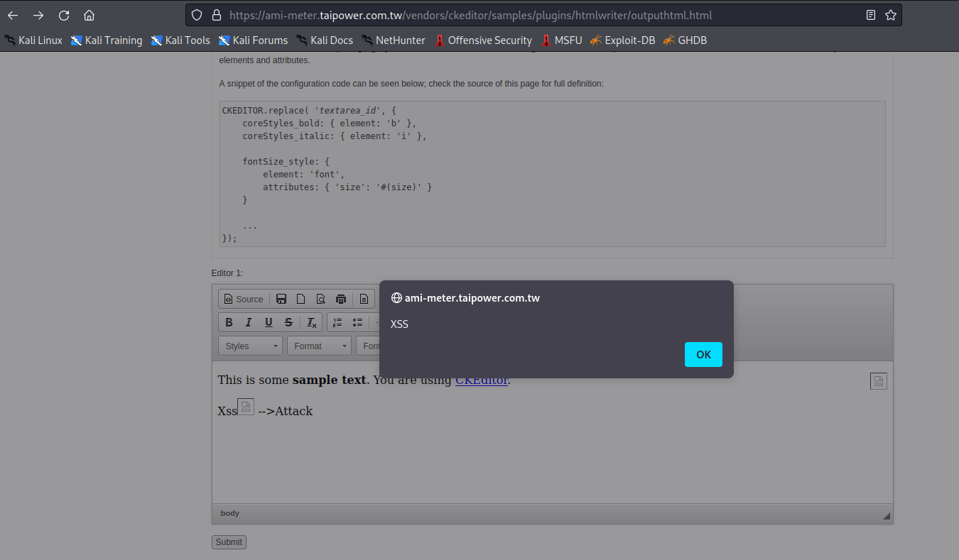This screenshot has height=560, width=959.
Task: Open the Kali Linux bookmark
Action: pyautogui.click(x=33, y=40)
